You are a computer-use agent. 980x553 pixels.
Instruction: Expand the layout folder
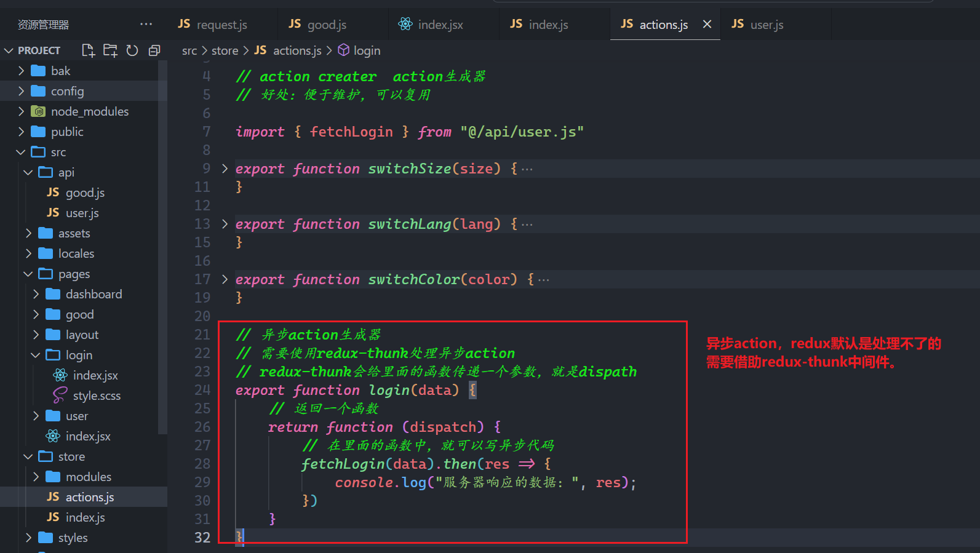coord(84,335)
